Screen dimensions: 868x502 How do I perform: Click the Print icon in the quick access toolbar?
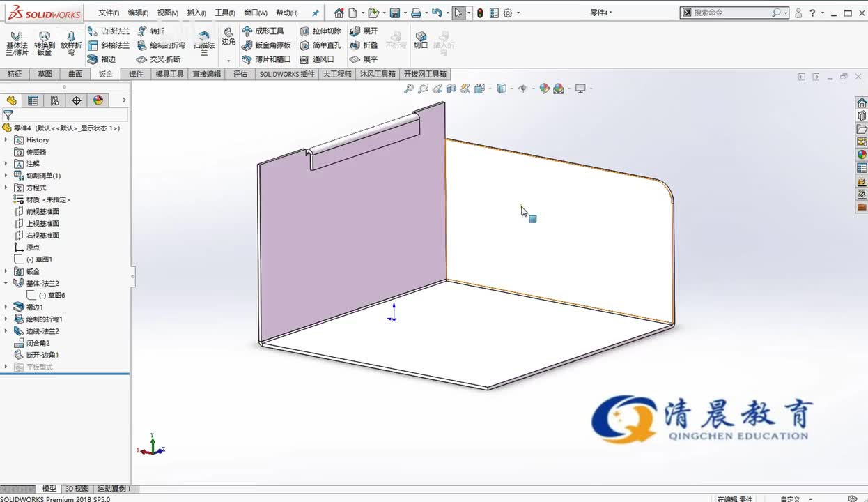(x=416, y=13)
